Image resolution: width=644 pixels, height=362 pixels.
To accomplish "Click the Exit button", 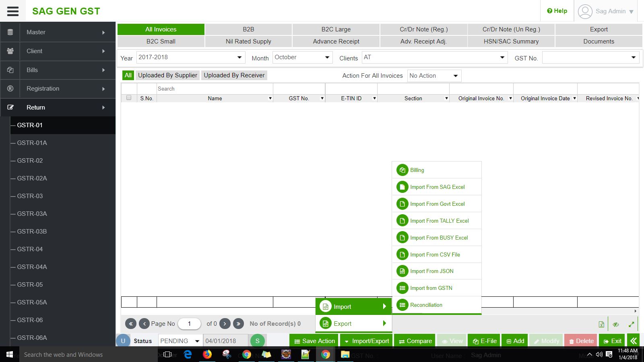I will (x=612, y=341).
